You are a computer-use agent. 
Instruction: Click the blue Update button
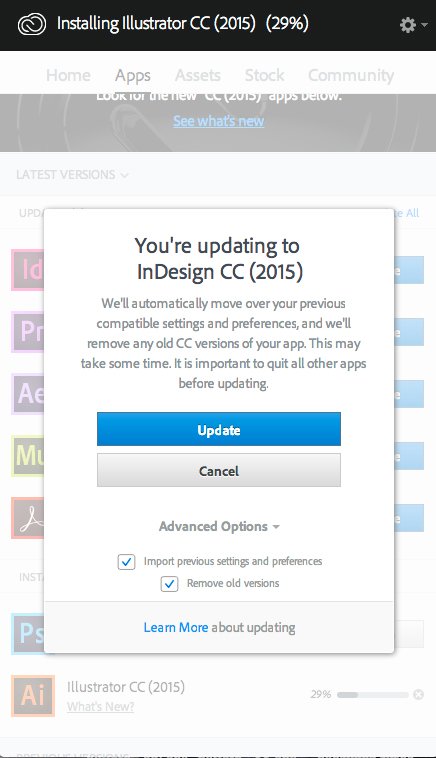coord(219,429)
